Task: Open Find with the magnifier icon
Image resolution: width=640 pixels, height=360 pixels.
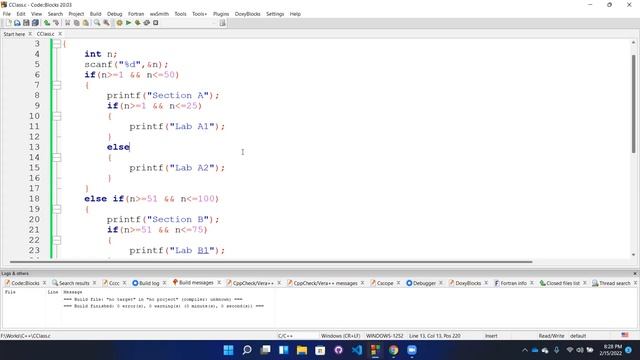Action: [x=97, y=23]
